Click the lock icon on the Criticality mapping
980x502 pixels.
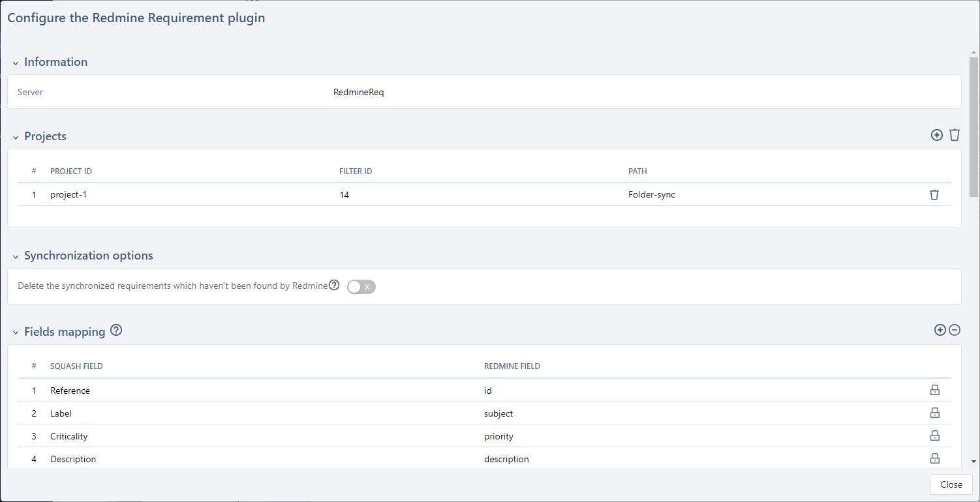(935, 435)
